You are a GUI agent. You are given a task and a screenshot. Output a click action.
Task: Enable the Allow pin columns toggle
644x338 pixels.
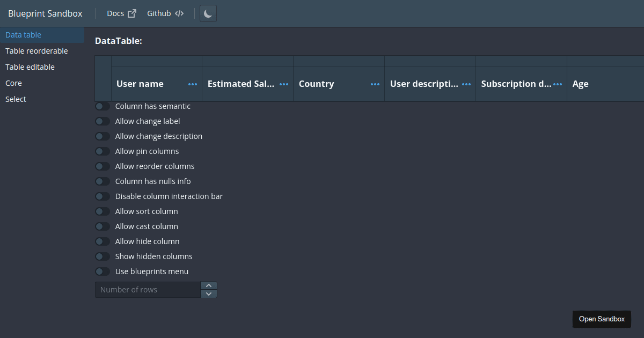pos(102,151)
